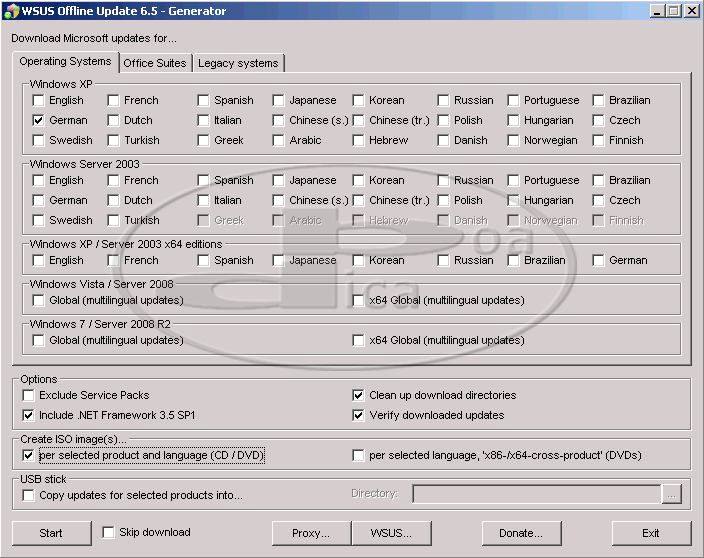Click the browse button for USB directory

(672, 494)
